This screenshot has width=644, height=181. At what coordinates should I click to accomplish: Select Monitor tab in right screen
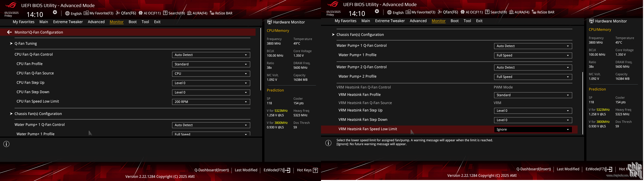tap(439, 21)
